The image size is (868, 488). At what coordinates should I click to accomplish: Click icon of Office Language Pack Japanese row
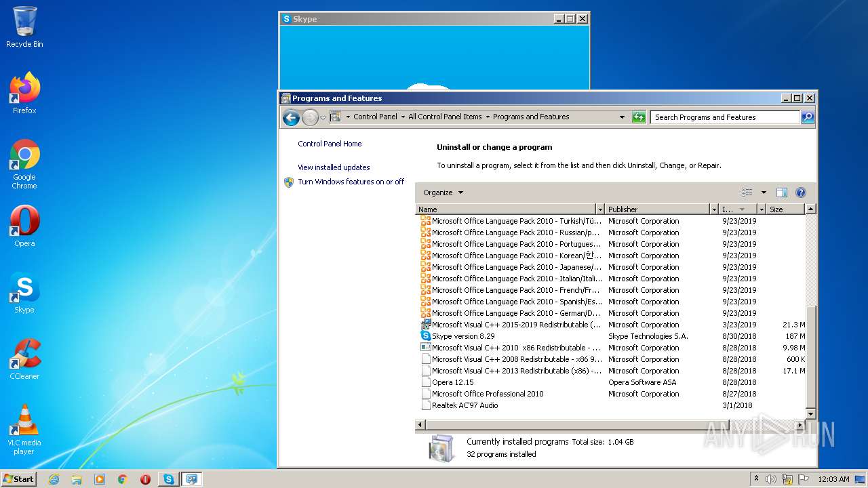[426, 267]
